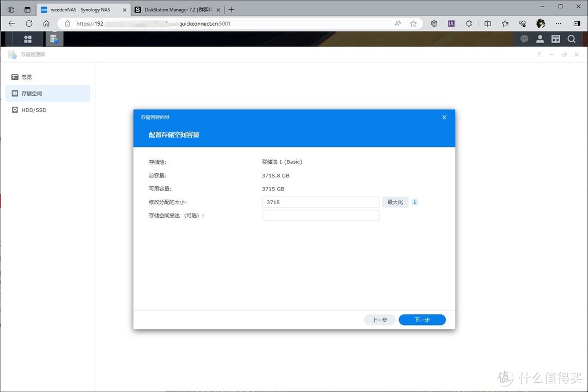Minimize the Storage Manager window
The width and height of the screenshot is (588, 392).
click(551, 55)
